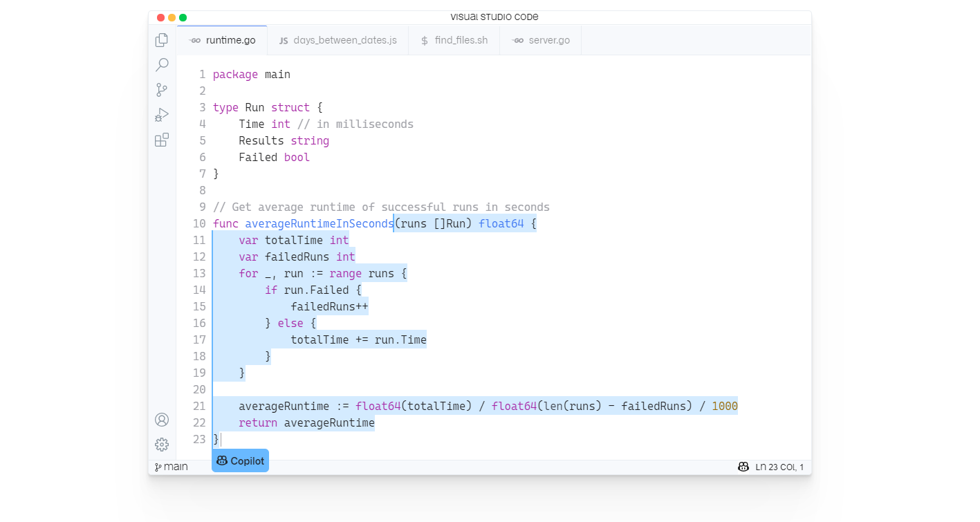The image size is (980, 522).
Task: Switch to the days_between_dates.js tab
Action: (344, 40)
